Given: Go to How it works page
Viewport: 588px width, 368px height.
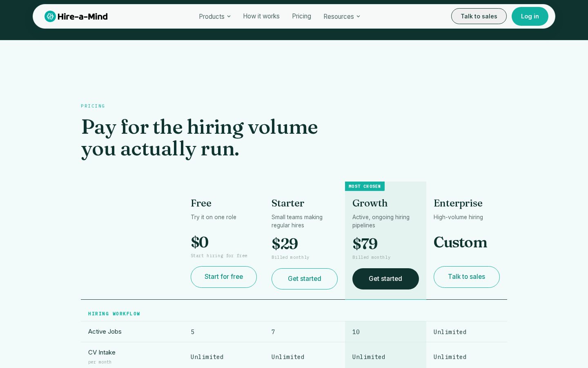Looking at the screenshot, I should pyautogui.click(x=261, y=16).
